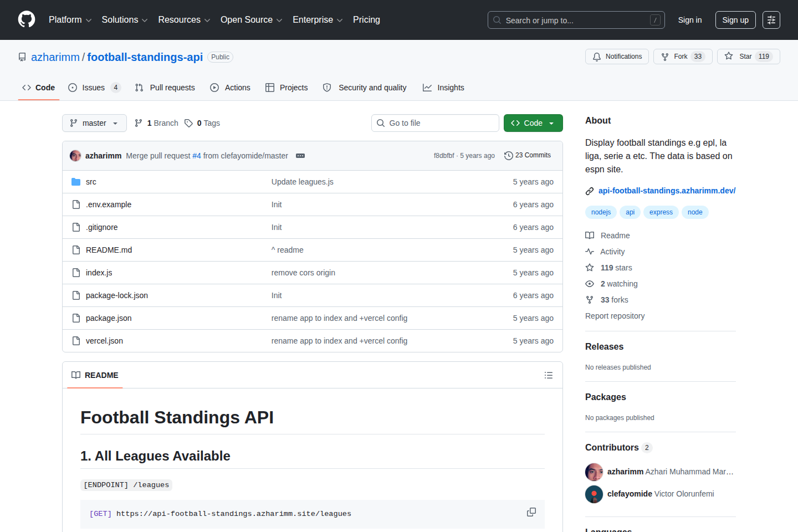Select the express topic tag
This screenshot has height=532, width=798.
click(661, 212)
